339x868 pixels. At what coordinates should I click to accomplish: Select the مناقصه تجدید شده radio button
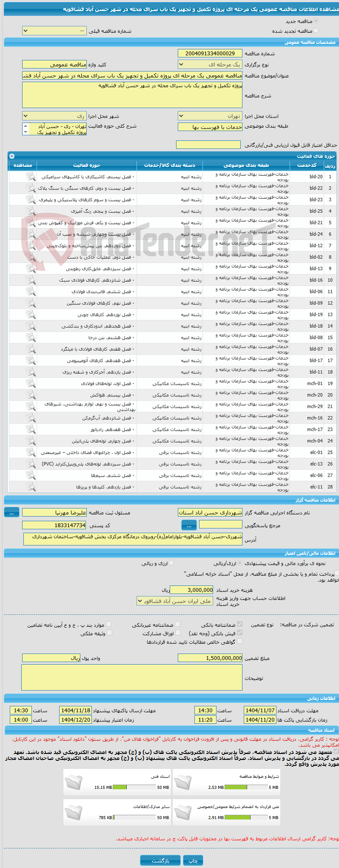[x=316, y=31]
